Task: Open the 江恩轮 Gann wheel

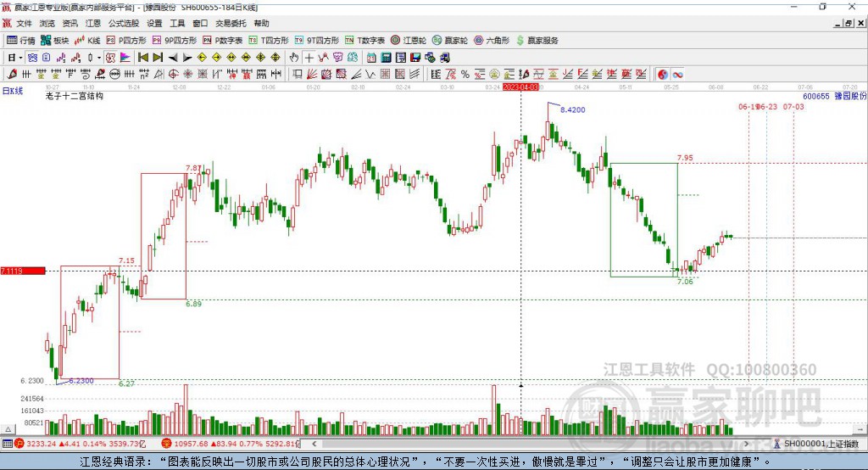Action: click(x=409, y=41)
